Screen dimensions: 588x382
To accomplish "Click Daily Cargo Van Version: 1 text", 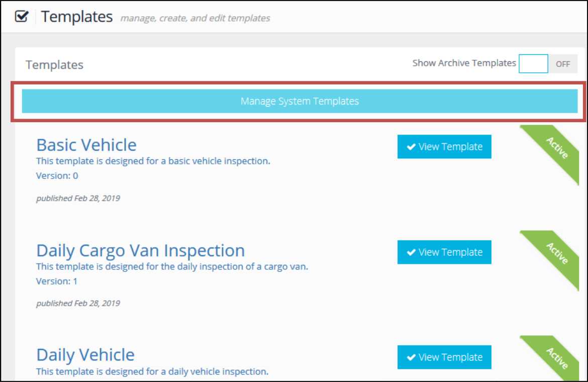I will pos(57,281).
